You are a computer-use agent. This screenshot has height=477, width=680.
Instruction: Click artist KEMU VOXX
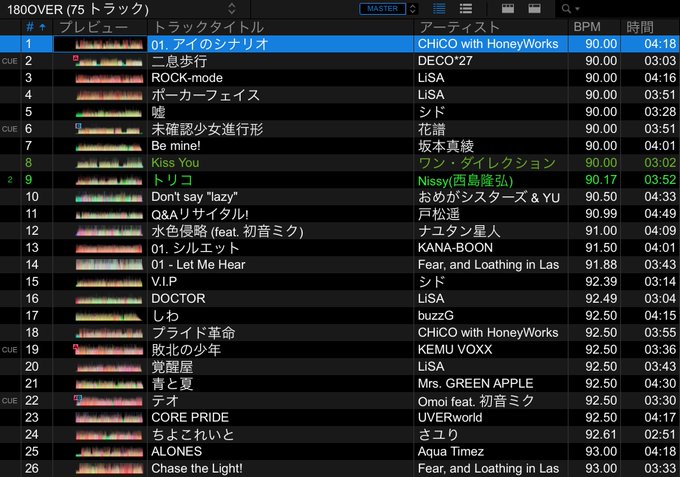tap(455, 350)
